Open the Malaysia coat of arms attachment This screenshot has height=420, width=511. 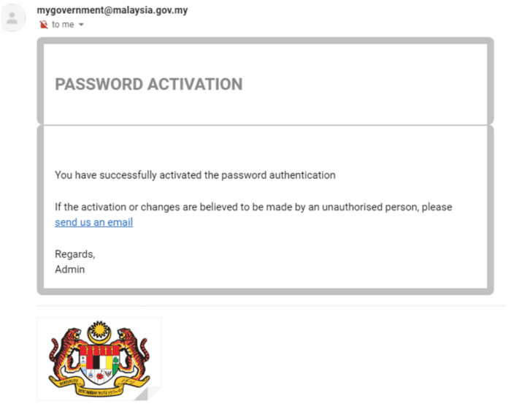[x=99, y=359]
